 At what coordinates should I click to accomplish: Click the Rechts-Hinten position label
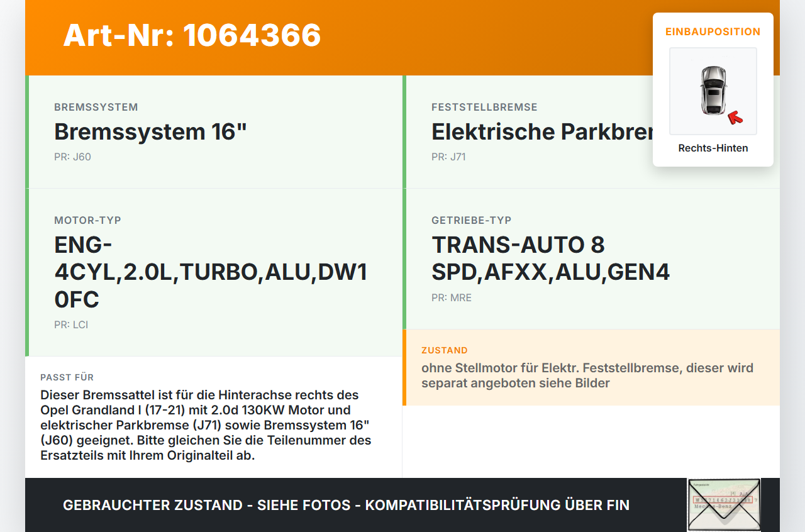point(713,148)
